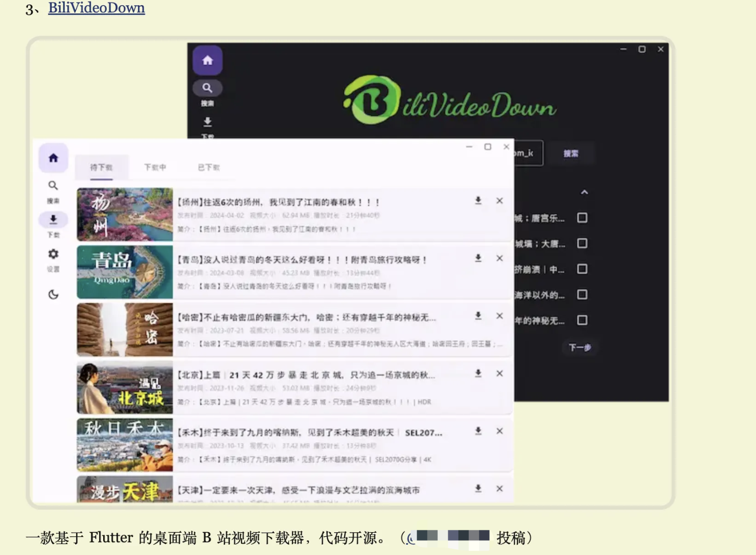
Task: Select title 【天津】一定要来一次天津
Action: click(x=299, y=490)
